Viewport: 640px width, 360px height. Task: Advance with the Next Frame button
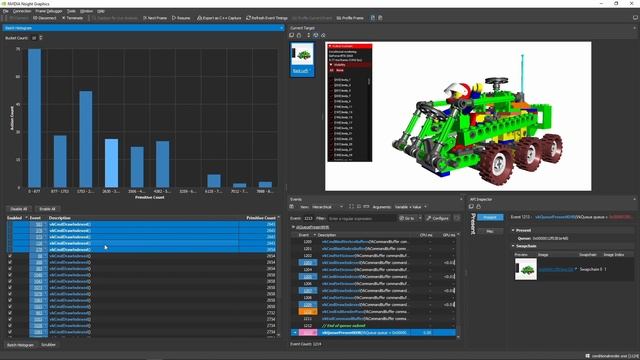point(155,18)
